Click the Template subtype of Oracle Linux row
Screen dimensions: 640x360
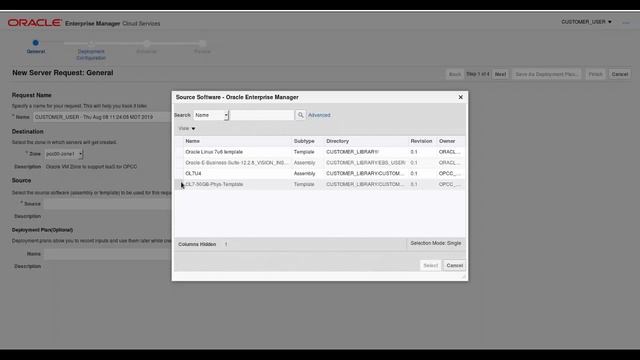(304, 152)
